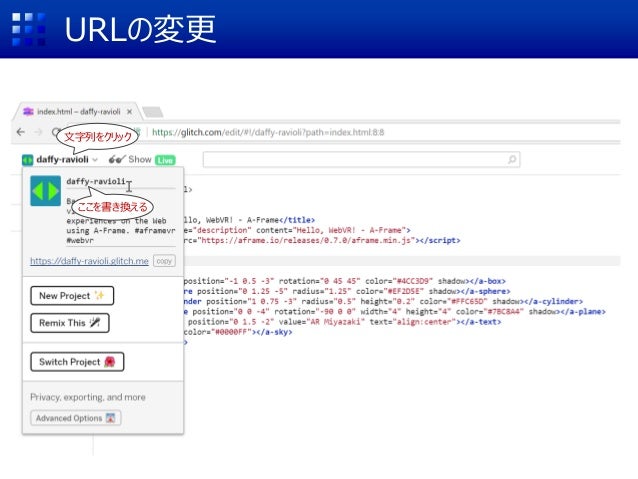The height and width of the screenshot is (479, 638).
Task: Open a new browser tab
Action: pyautogui.click(x=153, y=112)
